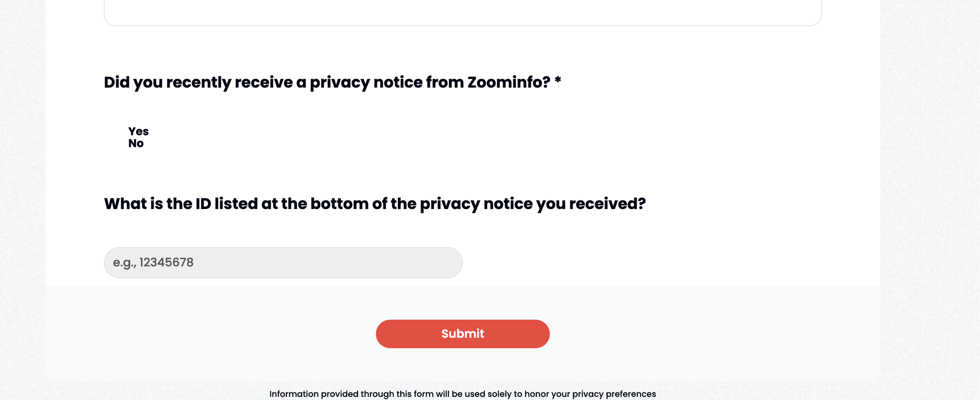Screen dimensions: 980x400
Task: Click the required asterisk after Zoominfo question
Action: pyautogui.click(x=558, y=81)
